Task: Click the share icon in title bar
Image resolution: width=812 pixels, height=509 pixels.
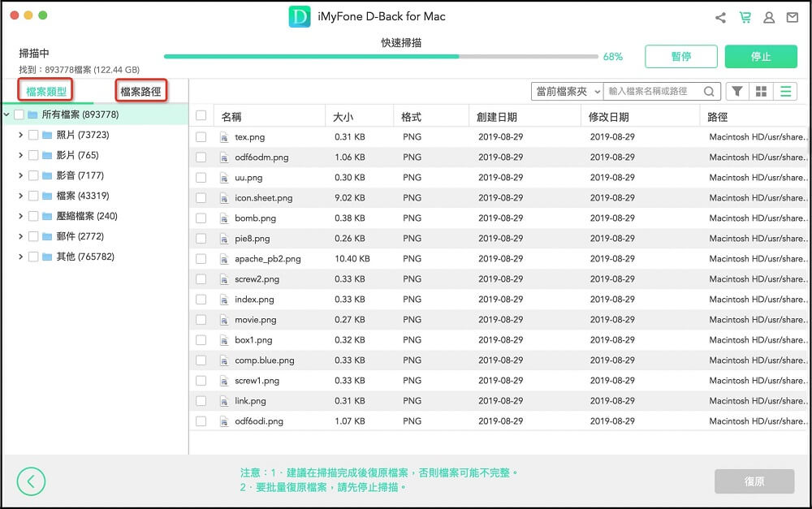Action: click(720, 17)
